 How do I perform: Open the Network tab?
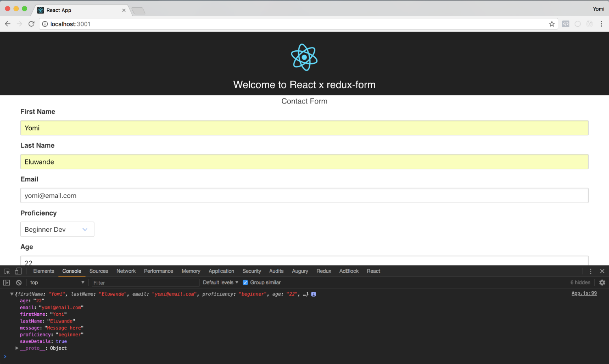coord(126,271)
